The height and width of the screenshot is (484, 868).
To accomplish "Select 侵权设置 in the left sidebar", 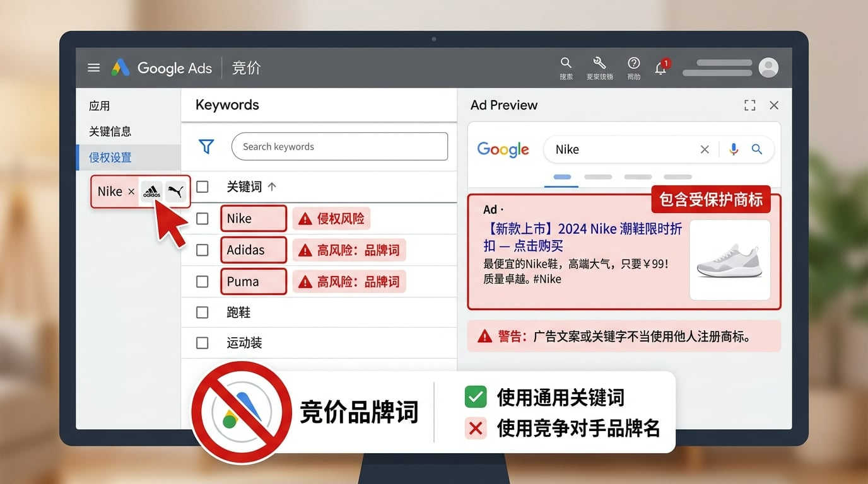I will [x=128, y=158].
